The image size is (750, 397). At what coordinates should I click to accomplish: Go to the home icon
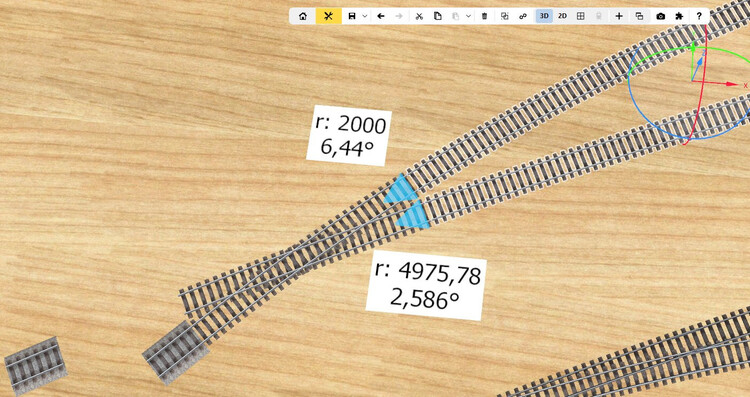(x=302, y=16)
